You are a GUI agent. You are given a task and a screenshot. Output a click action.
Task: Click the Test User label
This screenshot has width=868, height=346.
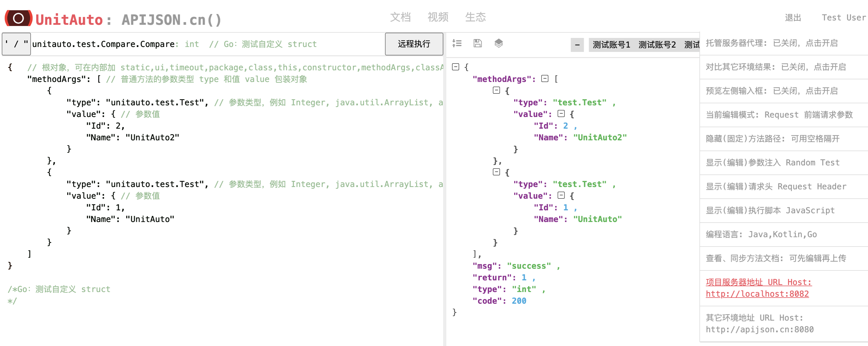coord(844,18)
